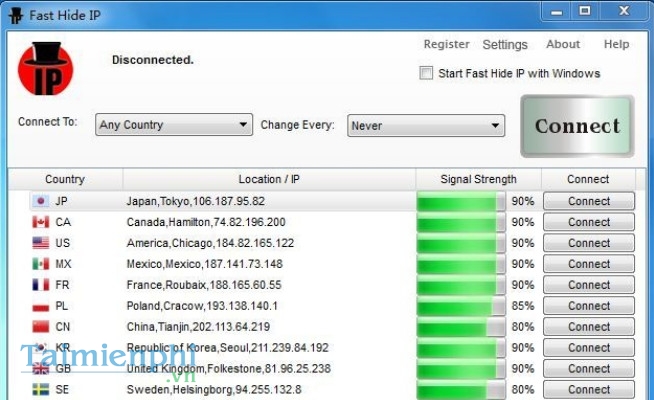Connect to the America Chicago server

589,243
